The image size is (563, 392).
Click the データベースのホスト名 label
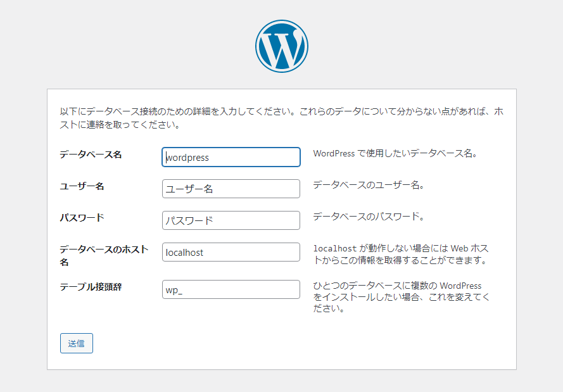104,255
